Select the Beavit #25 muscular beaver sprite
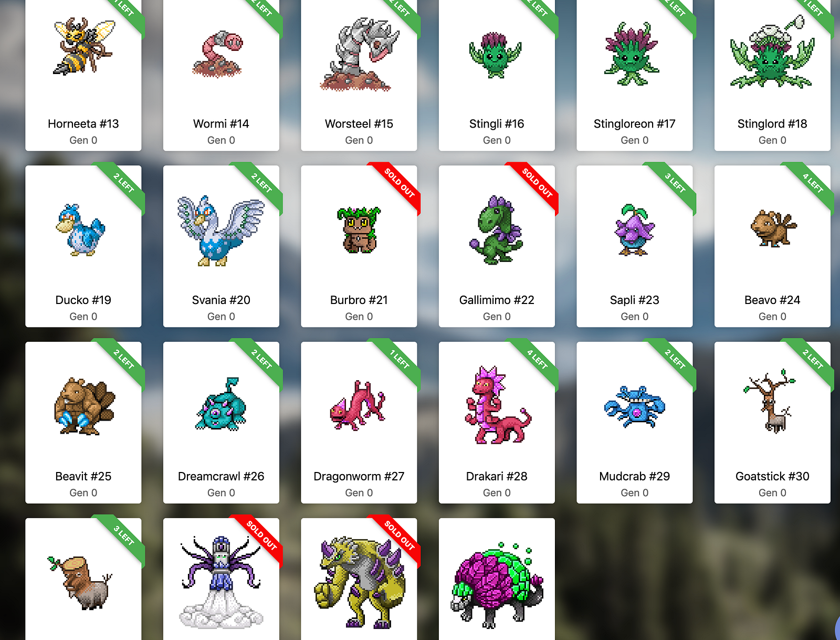This screenshot has height=640, width=840. [x=84, y=406]
